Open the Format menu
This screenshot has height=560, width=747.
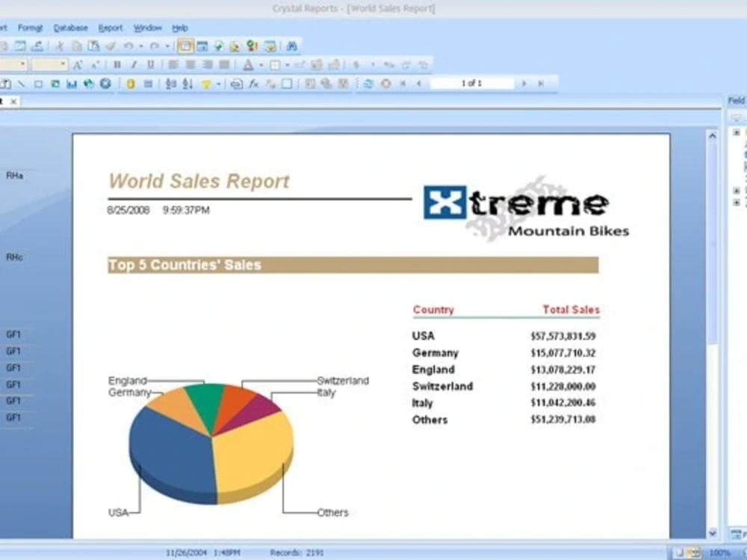click(x=31, y=28)
